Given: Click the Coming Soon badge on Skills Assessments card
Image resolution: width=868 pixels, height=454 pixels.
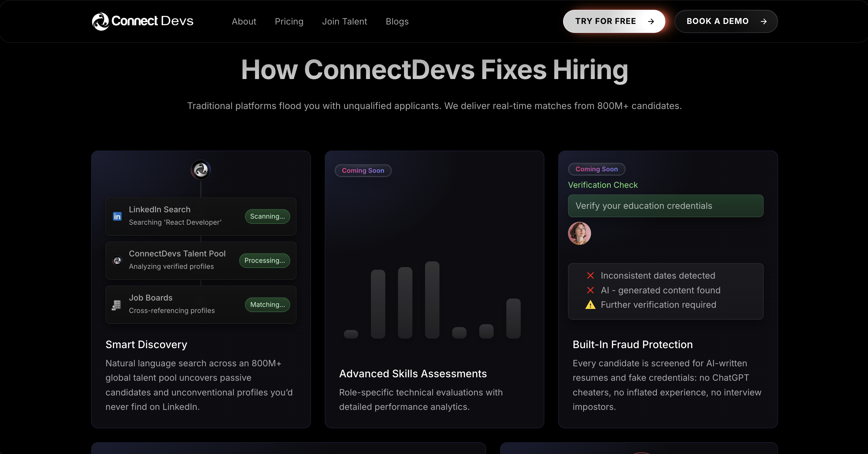Looking at the screenshot, I should pyautogui.click(x=363, y=170).
